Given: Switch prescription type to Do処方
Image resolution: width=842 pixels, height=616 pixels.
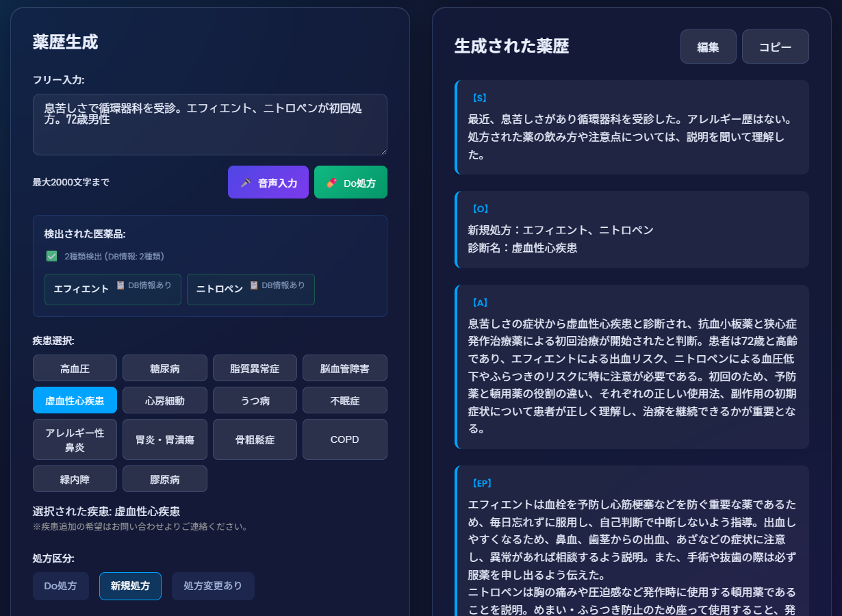Looking at the screenshot, I should (60, 586).
